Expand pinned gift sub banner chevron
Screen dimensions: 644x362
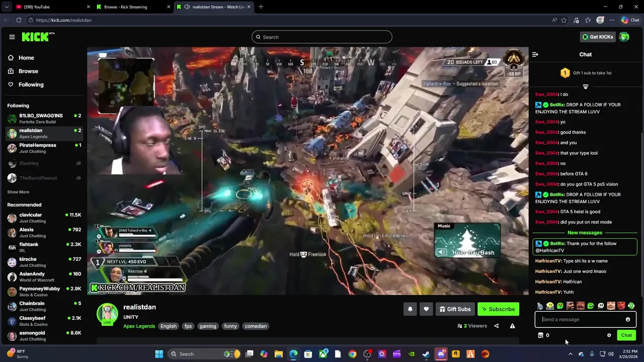tap(585, 86)
